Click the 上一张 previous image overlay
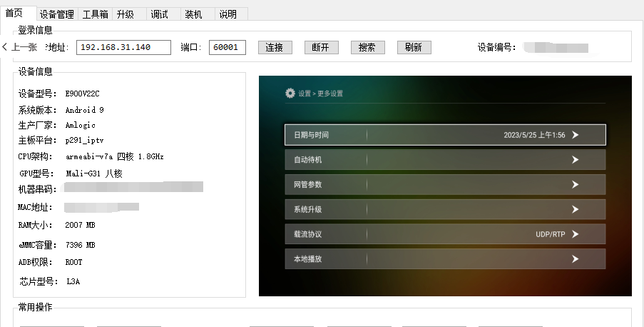Screen dimensions: 644x327 click(x=20, y=47)
